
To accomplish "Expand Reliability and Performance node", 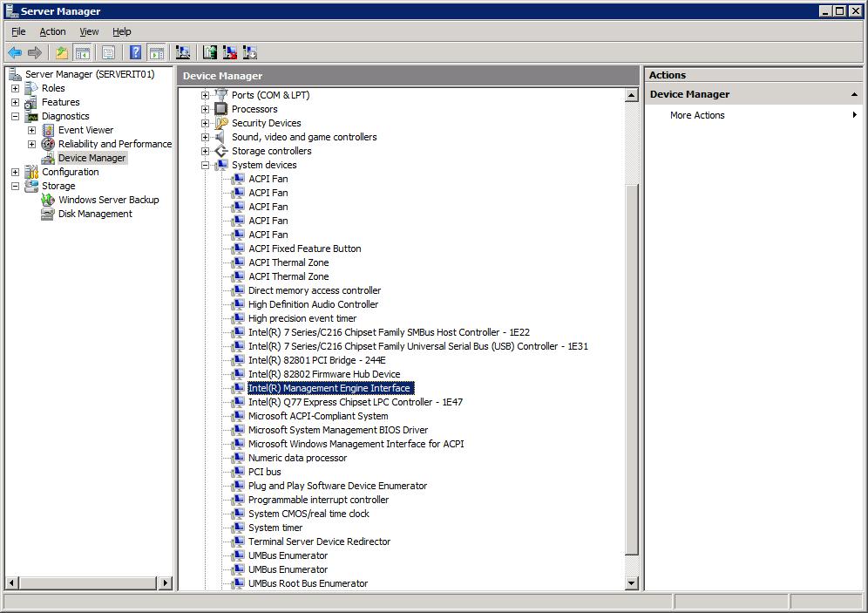I will coord(31,144).
